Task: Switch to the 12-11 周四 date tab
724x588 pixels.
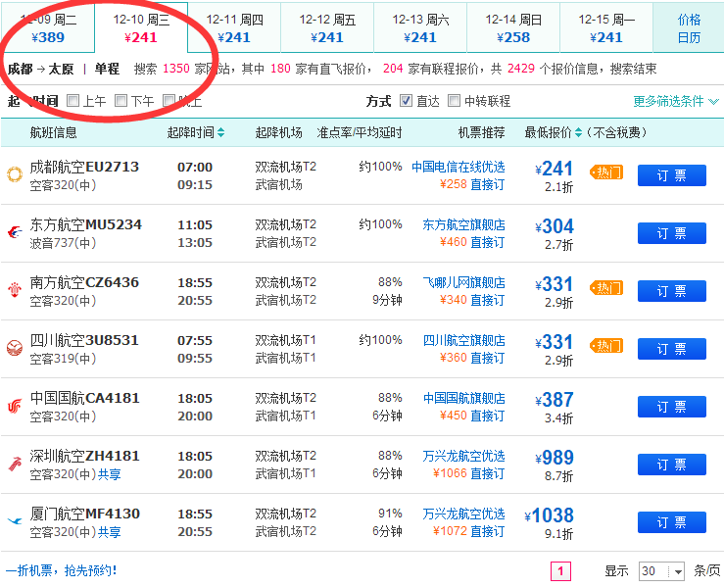Action: 234,28
